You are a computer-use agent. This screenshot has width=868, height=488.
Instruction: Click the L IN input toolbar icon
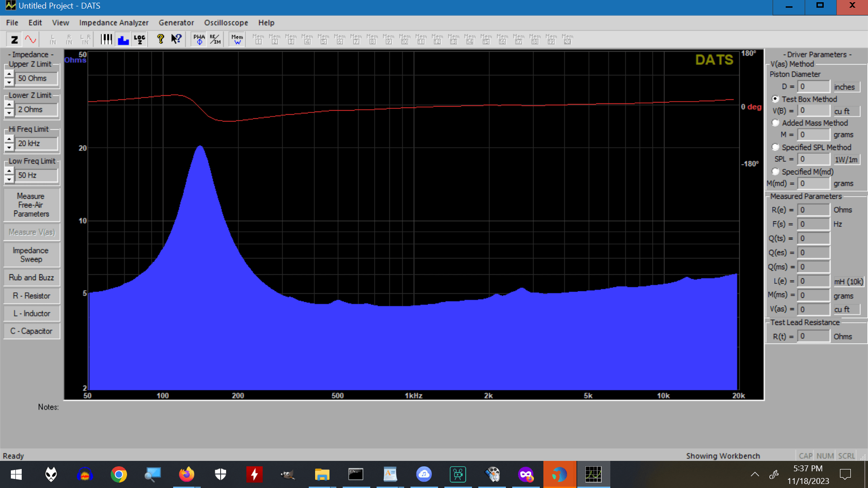click(53, 39)
